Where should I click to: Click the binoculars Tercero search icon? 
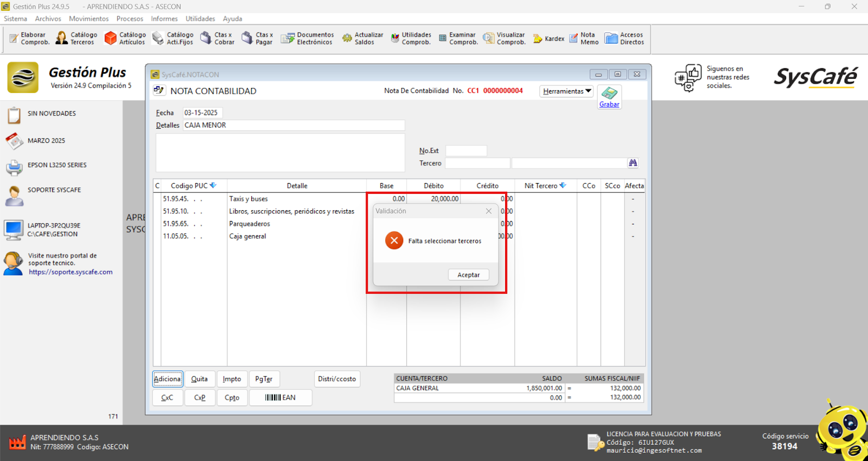click(633, 163)
